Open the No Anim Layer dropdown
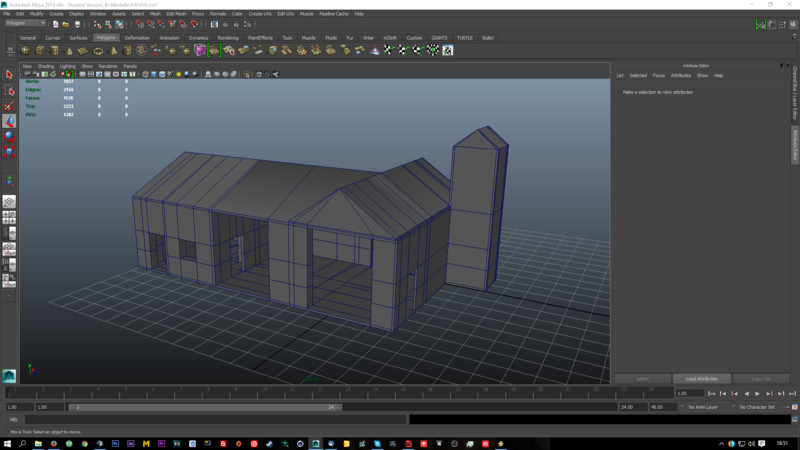 coord(705,407)
